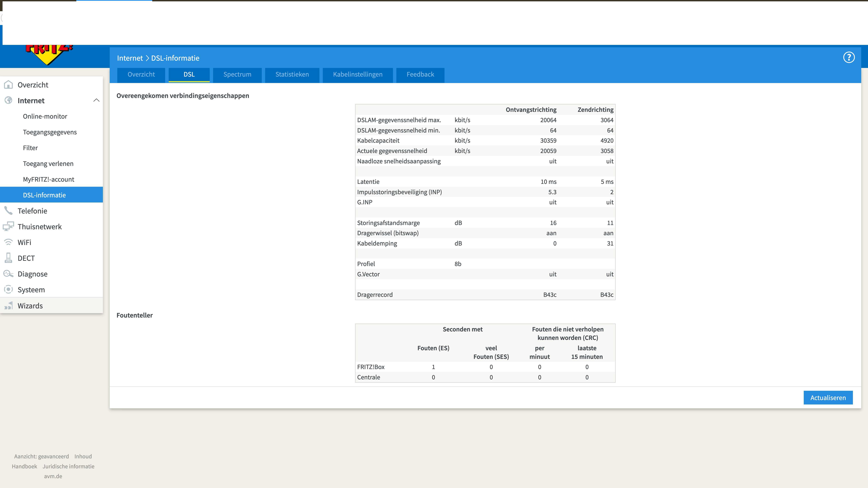The image size is (868, 488).
Task: Click the Wizards icon in sidebar
Action: coord(8,306)
